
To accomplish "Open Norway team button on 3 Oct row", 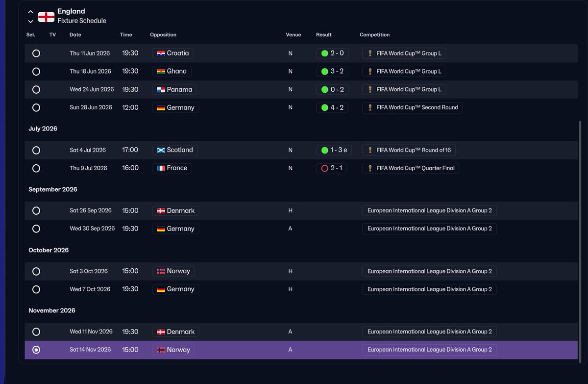I will click(173, 271).
